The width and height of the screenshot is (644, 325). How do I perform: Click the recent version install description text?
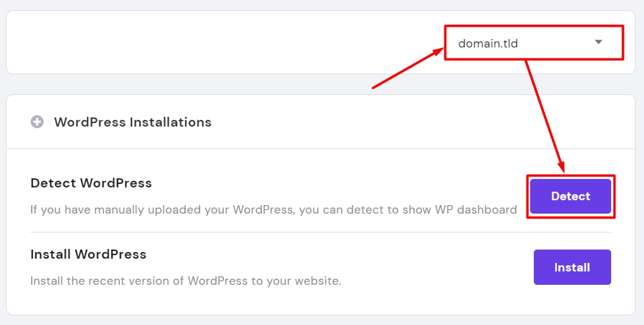(x=186, y=281)
